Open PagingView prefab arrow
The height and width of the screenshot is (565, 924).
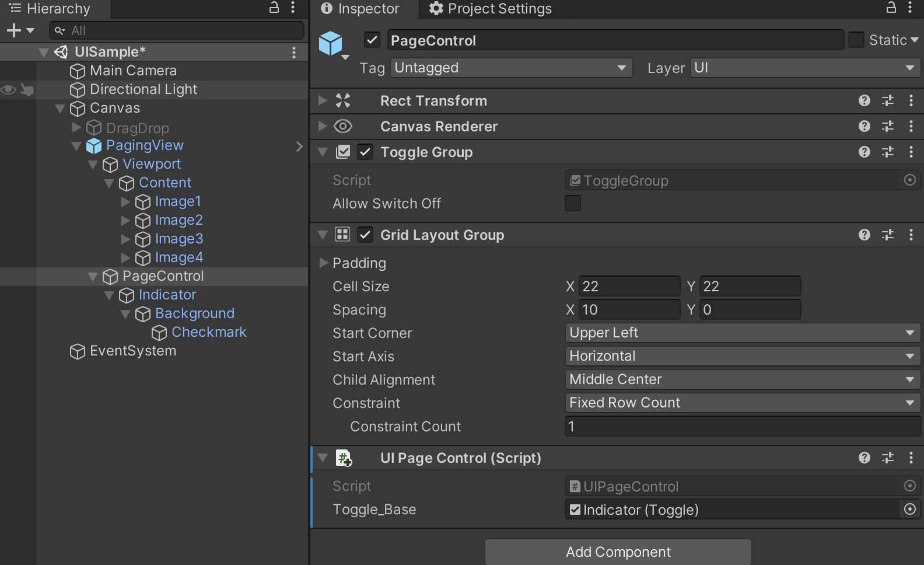pos(299,146)
